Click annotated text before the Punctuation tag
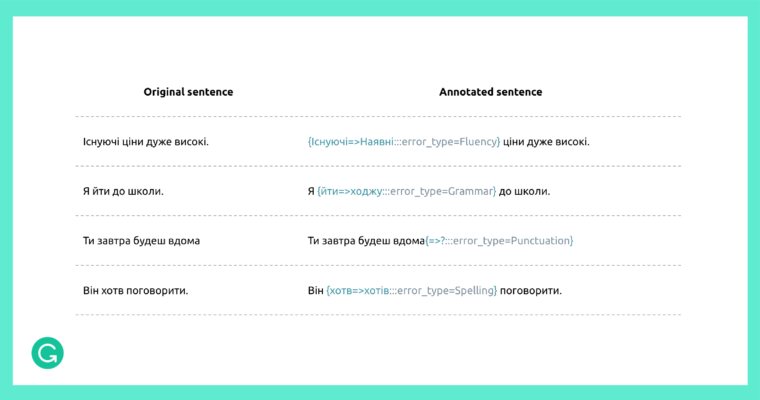The image size is (760, 400). 366,241
